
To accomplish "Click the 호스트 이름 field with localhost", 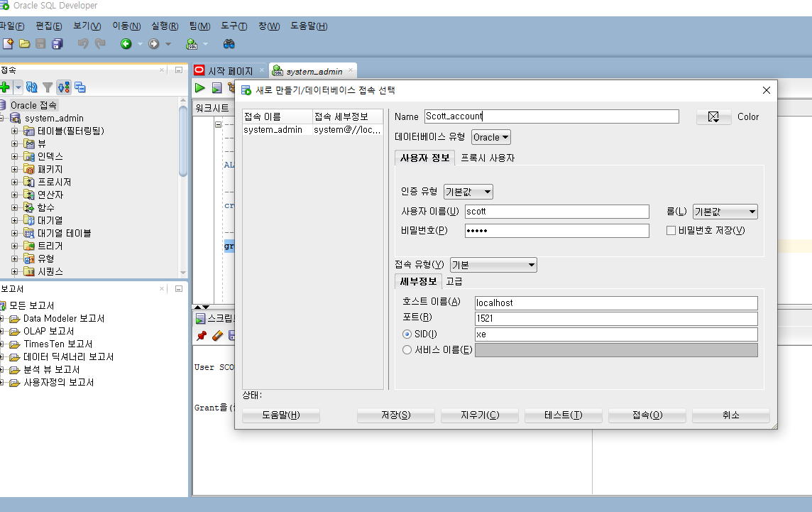I will tap(616, 303).
